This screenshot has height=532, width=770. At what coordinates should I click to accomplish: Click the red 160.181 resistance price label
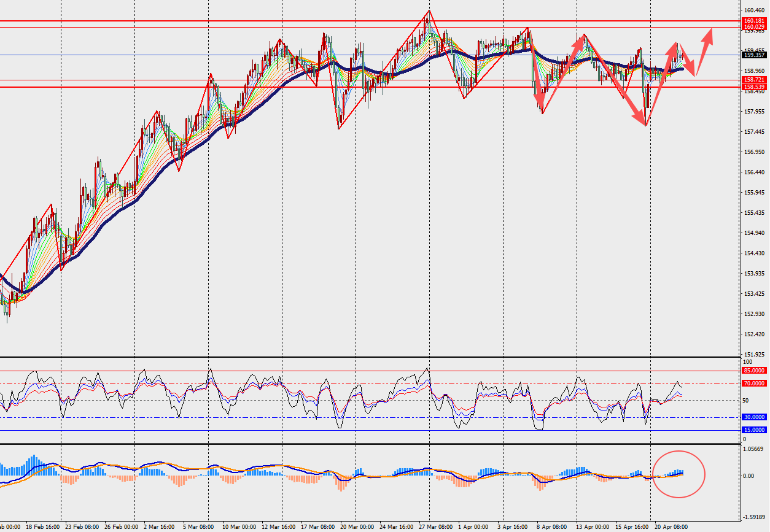click(753, 21)
